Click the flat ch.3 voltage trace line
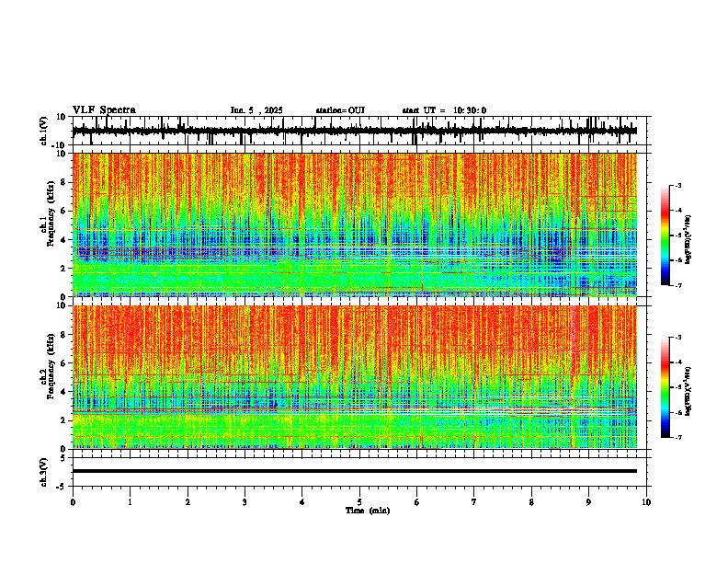This screenshot has width=728, height=563. point(354,471)
